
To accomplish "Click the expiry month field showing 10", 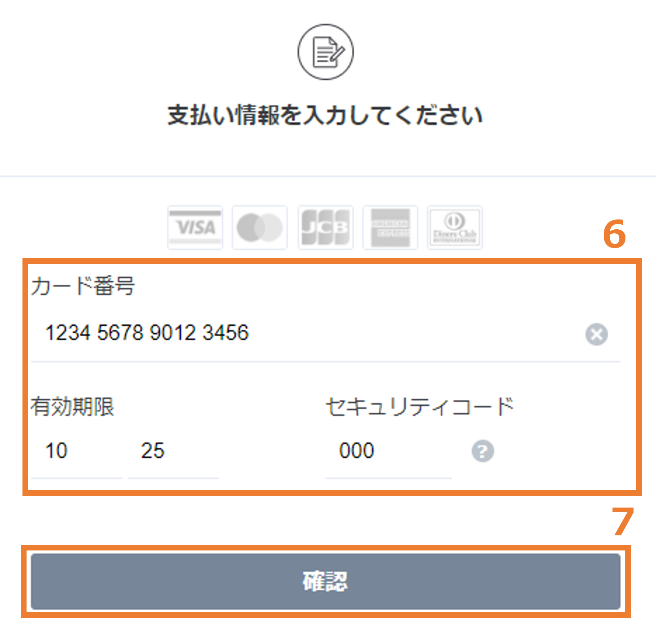I will click(76, 451).
